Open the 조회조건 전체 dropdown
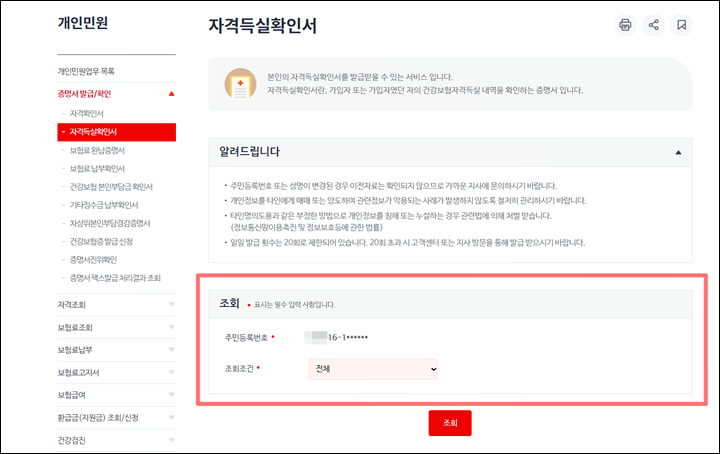The image size is (720, 454). point(373,369)
